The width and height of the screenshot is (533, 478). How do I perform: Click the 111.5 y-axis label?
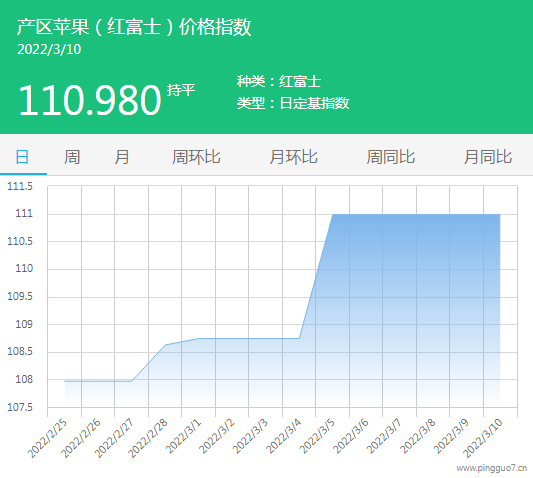pos(20,186)
